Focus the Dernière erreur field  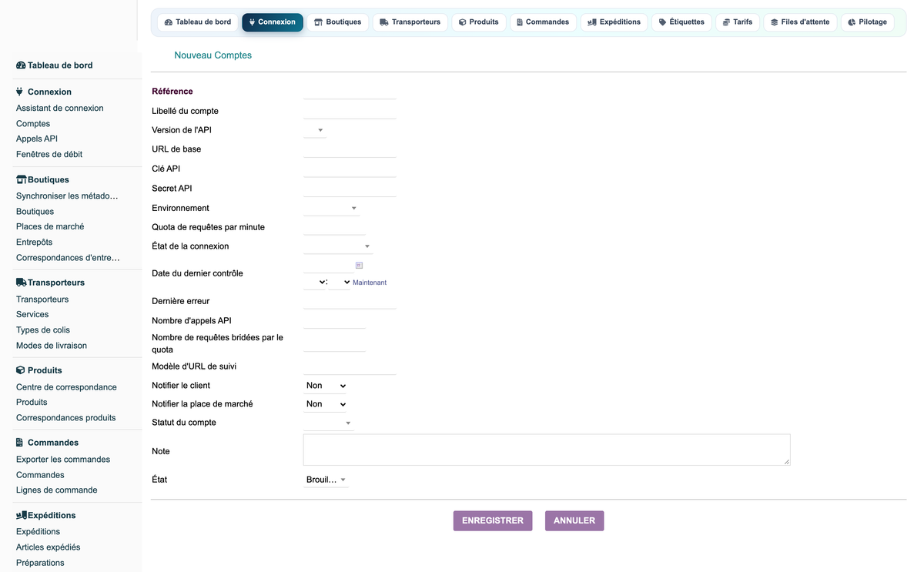pyautogui.click(x=350, y=301)
